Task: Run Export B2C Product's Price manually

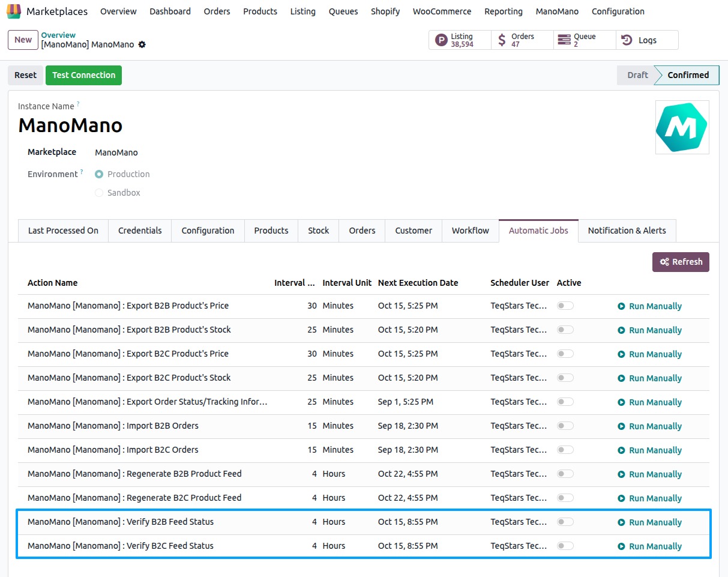Action: click(x=650, y=354)
